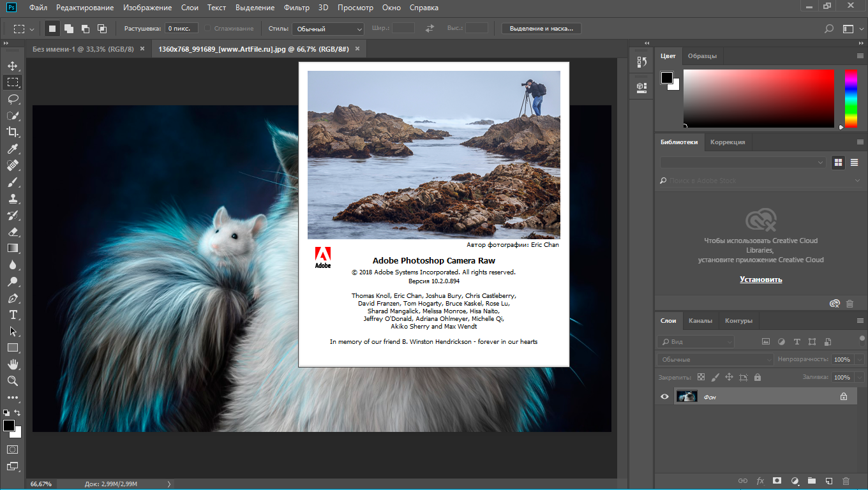Enable Subtract from Selection mode
This screenshot has height=490, width=868.
[86, 29]
